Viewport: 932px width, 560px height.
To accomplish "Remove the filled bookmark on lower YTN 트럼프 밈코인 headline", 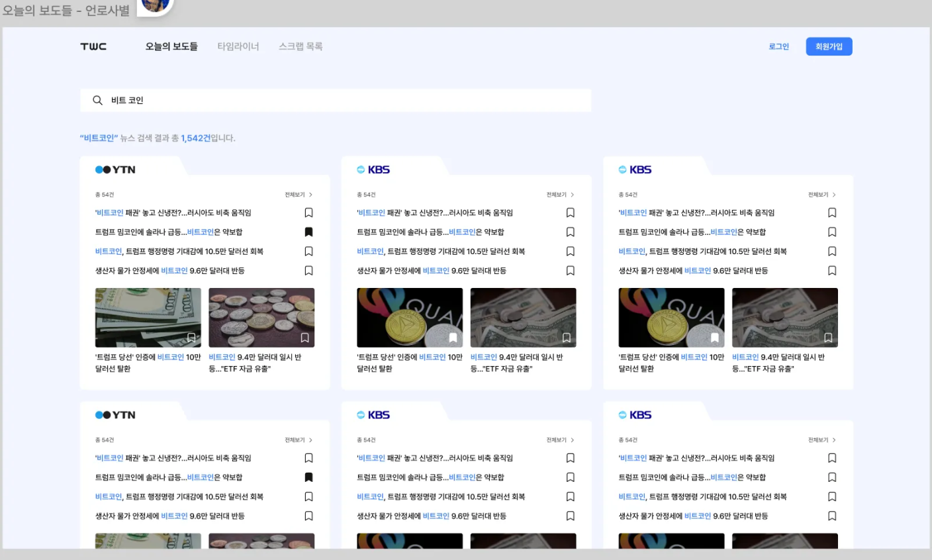I will pyautogui.click(x=308, y=477).
